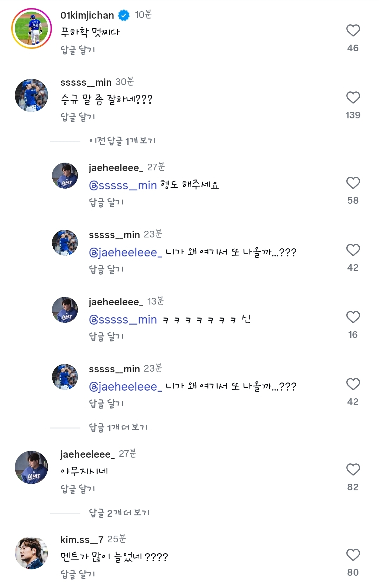Screen dimensions: 379x588
Task: Tap verified badge next to 01kimjichan
Action: [x=124, y=15]
